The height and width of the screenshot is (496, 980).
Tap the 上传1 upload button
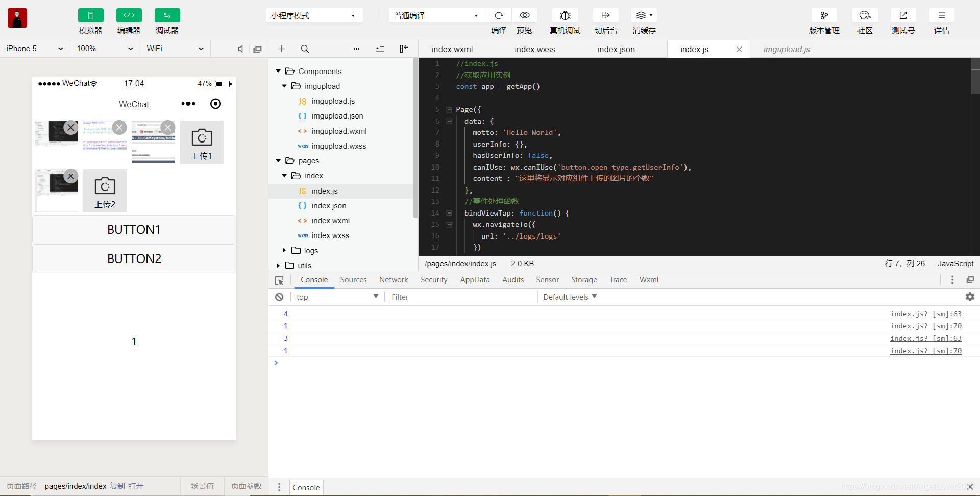coord(202,143)
